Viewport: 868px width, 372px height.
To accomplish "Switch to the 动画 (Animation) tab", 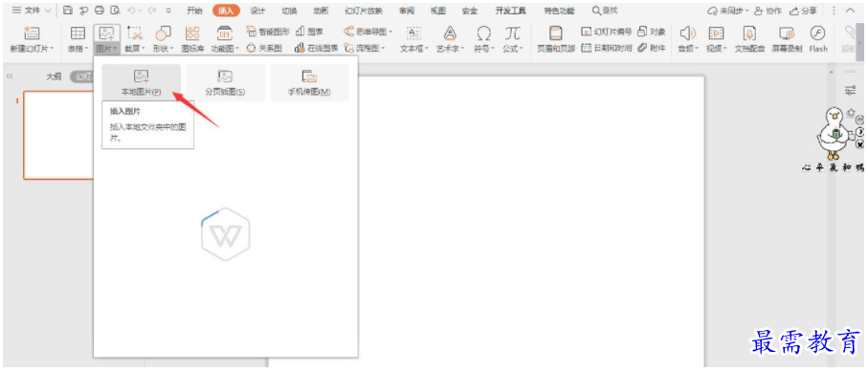I will pos(321,11).
